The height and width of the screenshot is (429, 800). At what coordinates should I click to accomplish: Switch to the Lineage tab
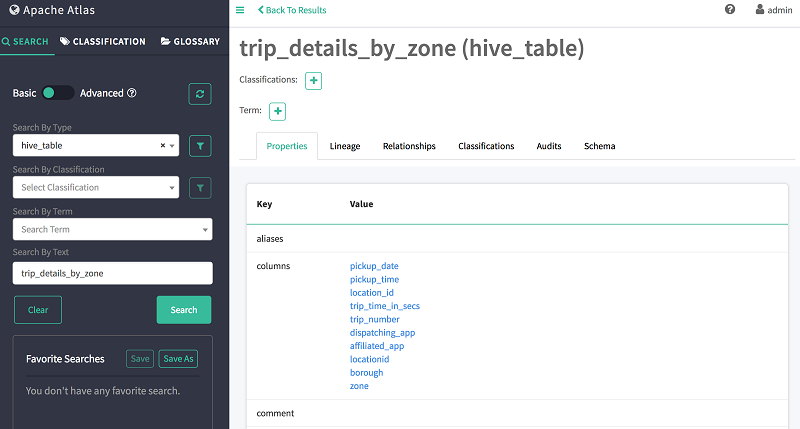coord(345,146)
